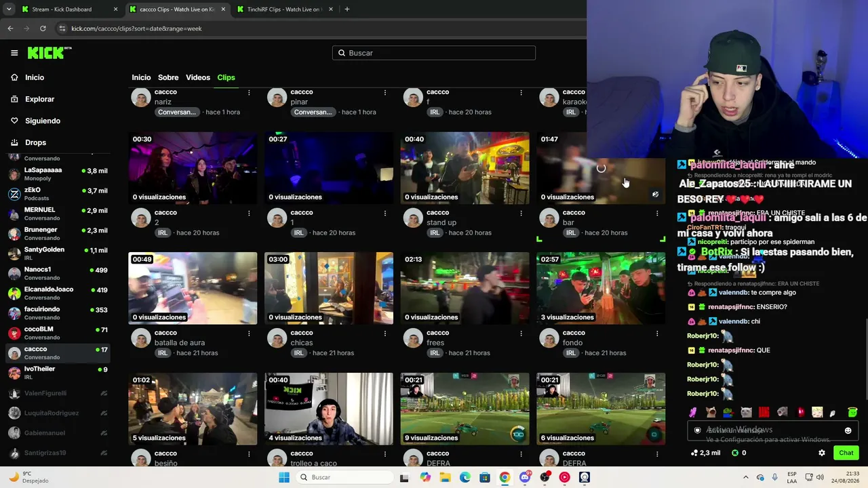Screen dimensions: 868x488
Task: Open options menu for clip 'batalla de aura'
Action: click(249, 333)
